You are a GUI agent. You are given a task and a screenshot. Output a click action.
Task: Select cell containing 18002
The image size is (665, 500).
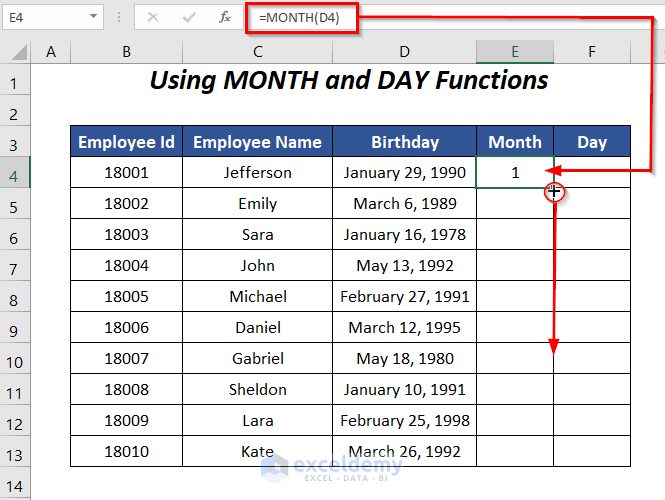pyautogui.click(x=126, y=203)
